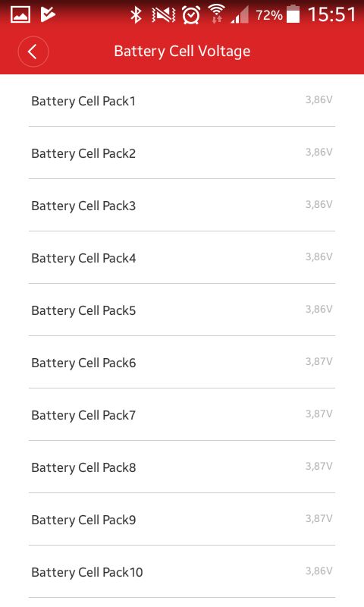Tap the picture notification icon

(20, 14)
